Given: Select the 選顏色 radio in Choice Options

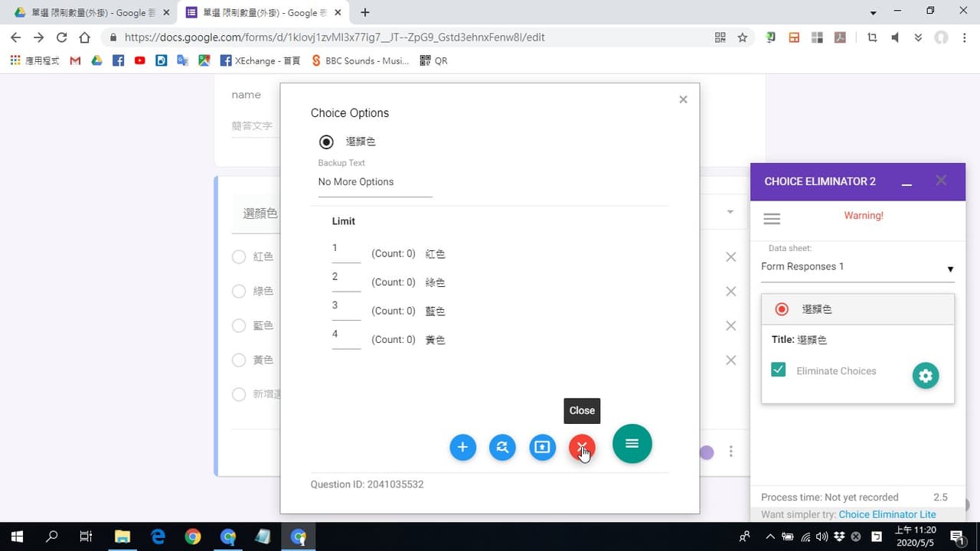Looking at the screenshot, I should 326,142.
